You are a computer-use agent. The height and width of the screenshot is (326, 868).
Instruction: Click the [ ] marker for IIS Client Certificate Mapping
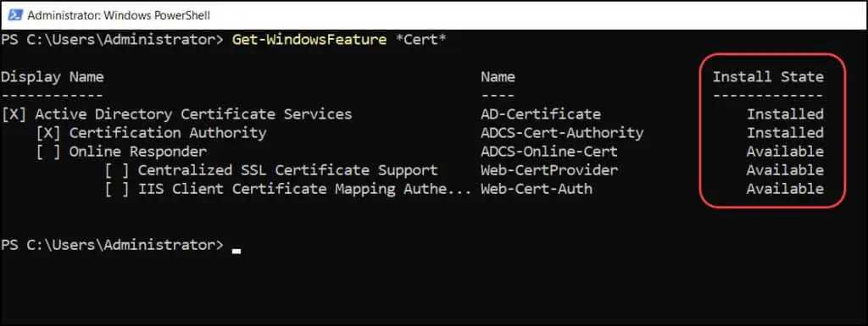point(117,189)
